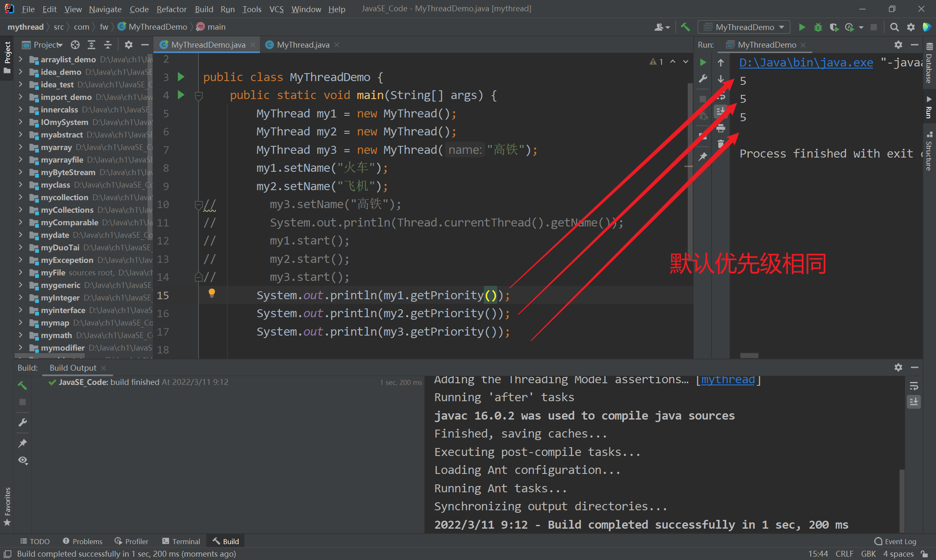
Task: Expand the mymath module in project tree
Action: click(x=20, y=335)
